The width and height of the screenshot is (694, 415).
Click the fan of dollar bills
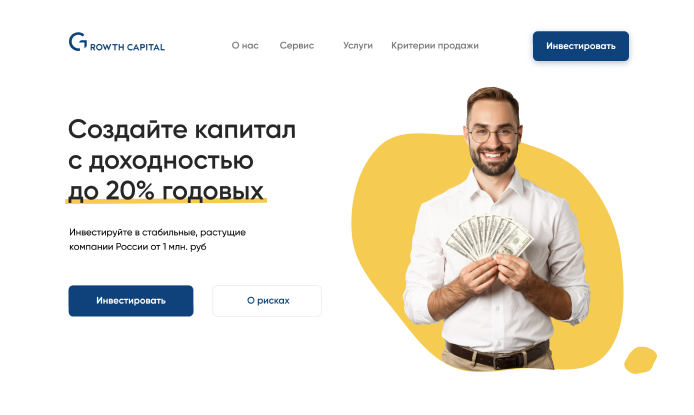pyautogui.click(x=489, y=237)
